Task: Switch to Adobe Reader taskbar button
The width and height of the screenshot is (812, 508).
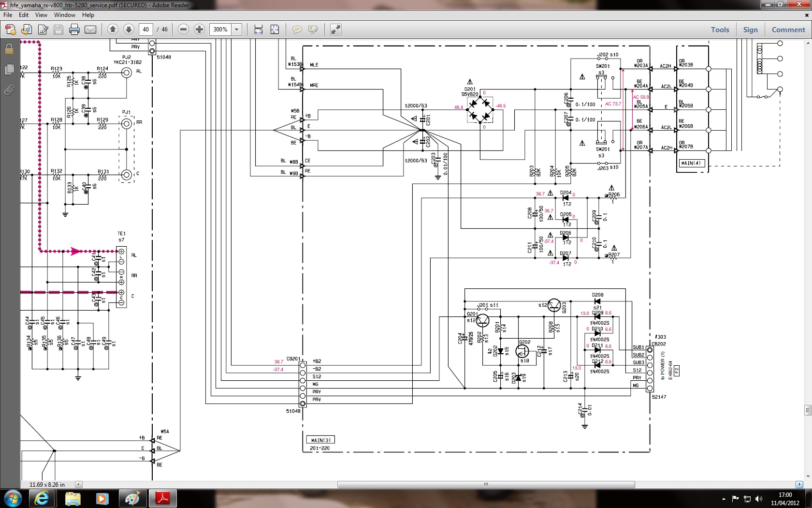Action: click(162, 498)
